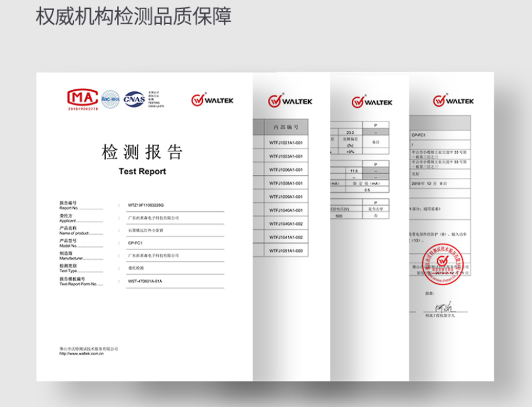
Task: Select the WTFJ1001A1-001 table cell
Action: click(x=286, y=143)
